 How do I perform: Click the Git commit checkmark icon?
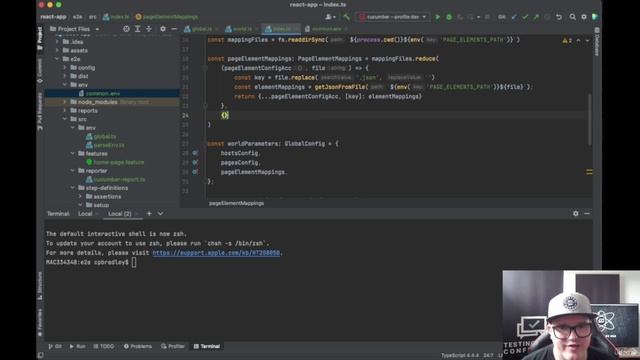tap(525, 17)
